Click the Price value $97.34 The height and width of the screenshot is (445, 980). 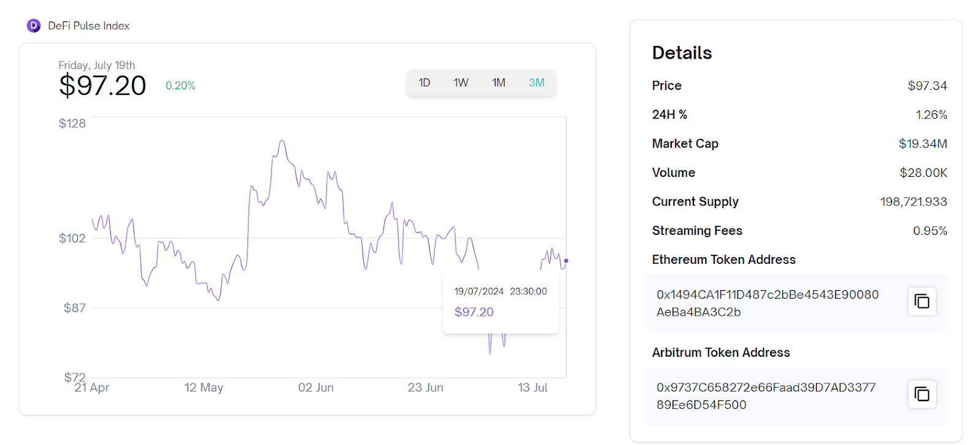927,86
